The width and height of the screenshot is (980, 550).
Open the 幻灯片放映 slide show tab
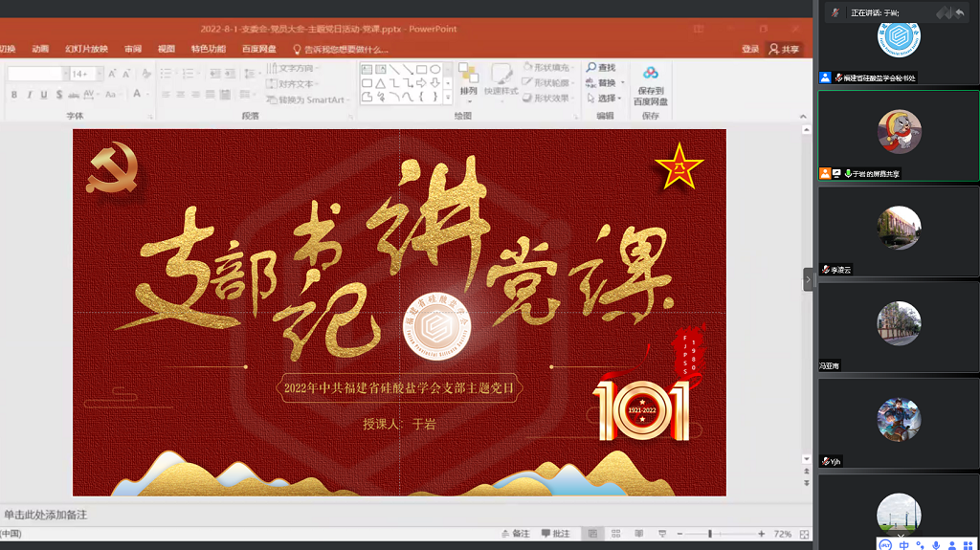click(87, 49)
